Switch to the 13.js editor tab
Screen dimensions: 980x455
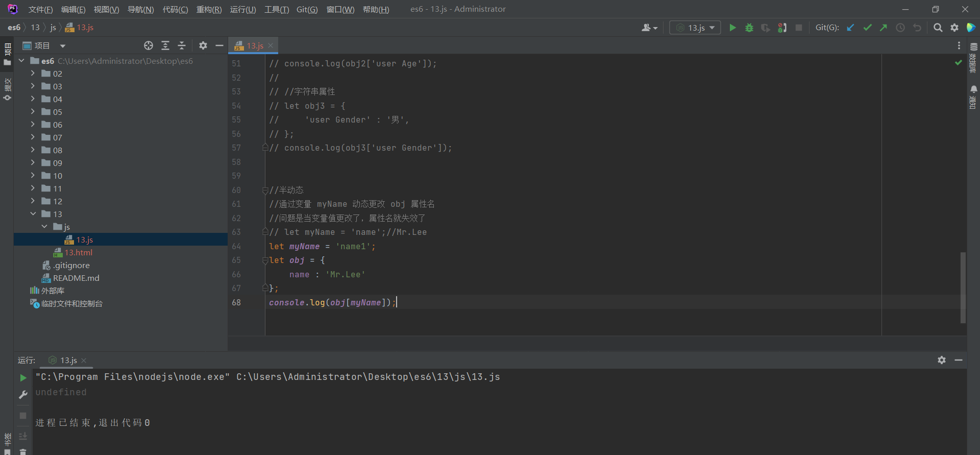255,45
